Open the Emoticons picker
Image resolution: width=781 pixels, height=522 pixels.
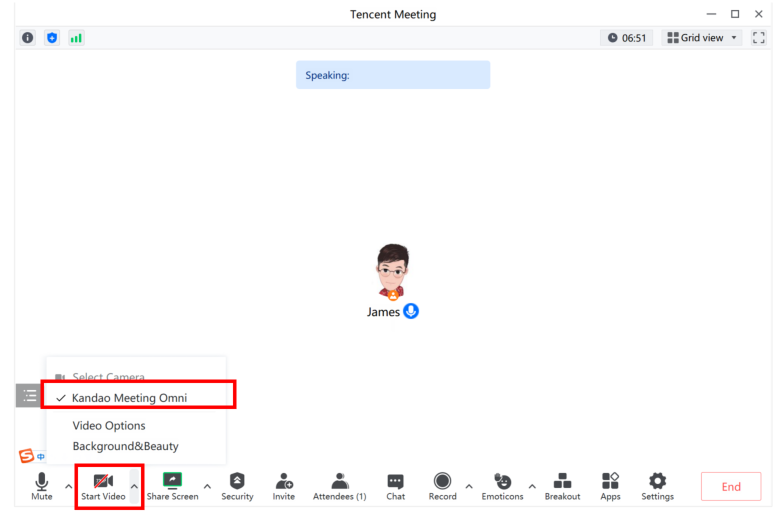pyautogui.click(x=503, y=486)
